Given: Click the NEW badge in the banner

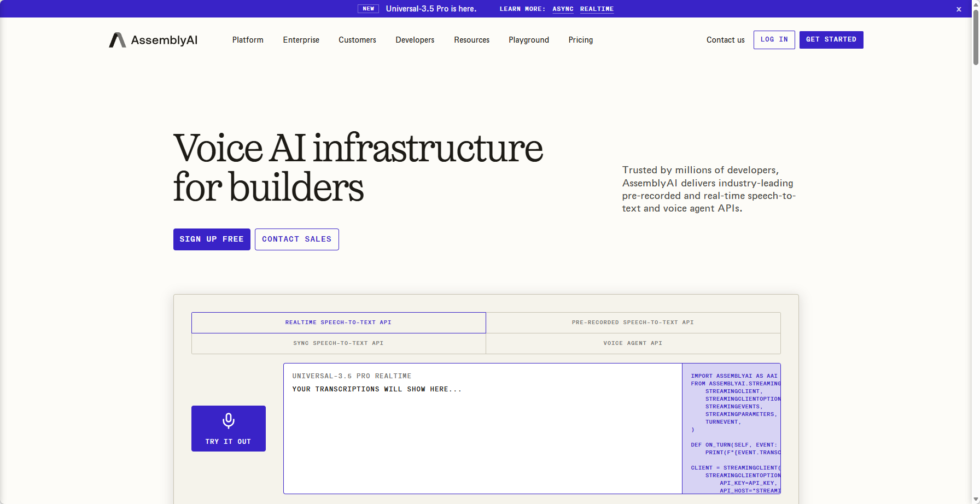Looking at the screenshot, I should tap(368, 9).
